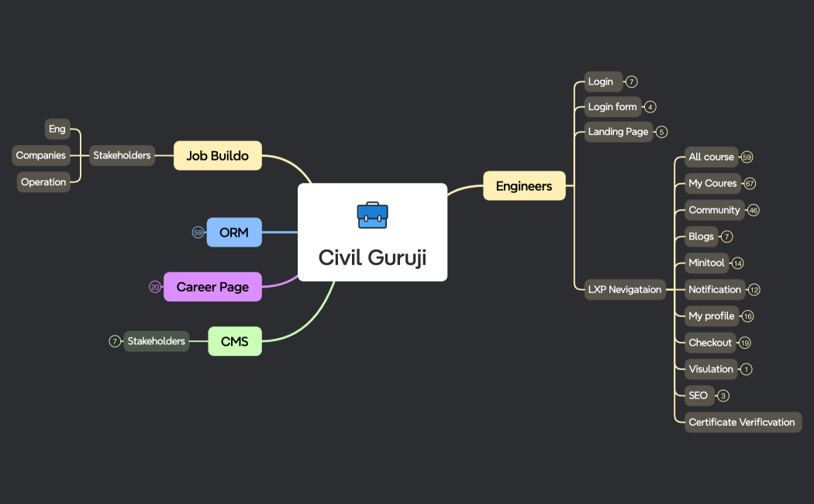Select the Companies stakeholder node

click(x=41, y=155)
